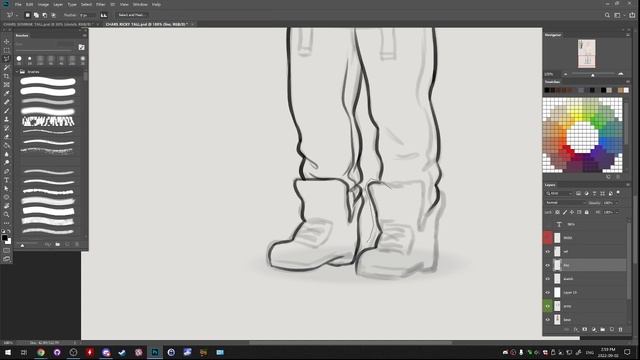Viewport: 640px width, 360px height.
Task: Select the Move tool
Action: pos(7,42)
